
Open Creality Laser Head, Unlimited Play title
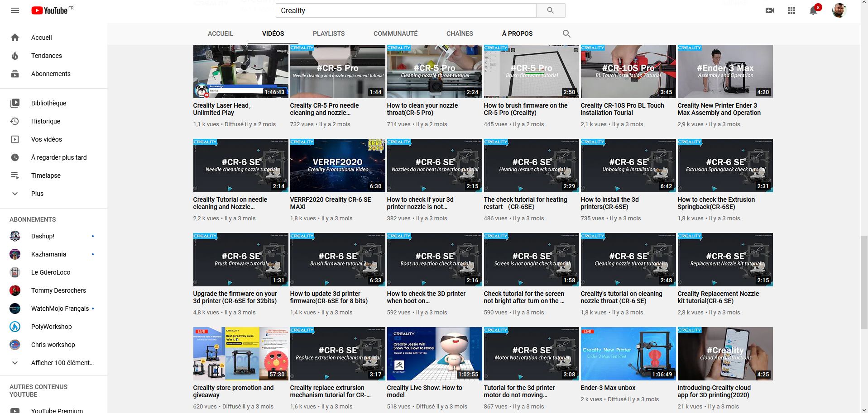[222, 109]
